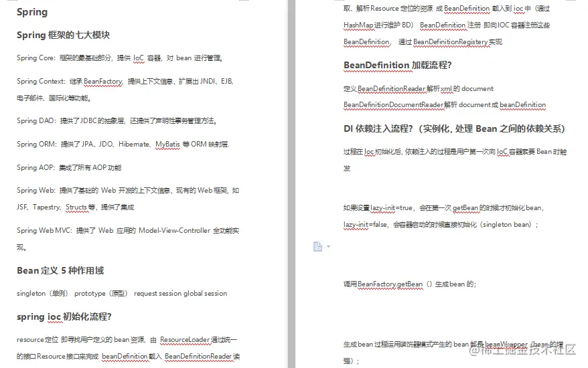Click "BeanFactory.getBean" text on right page
The width and height of the screenshot is (588, 368).
click(x=390, y=284)
